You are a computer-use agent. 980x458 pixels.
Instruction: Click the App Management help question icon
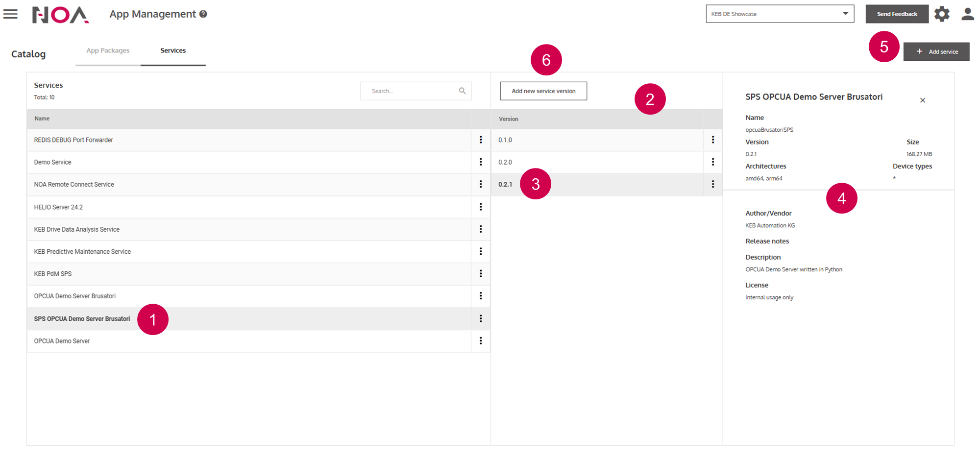(x=203, y=14)
